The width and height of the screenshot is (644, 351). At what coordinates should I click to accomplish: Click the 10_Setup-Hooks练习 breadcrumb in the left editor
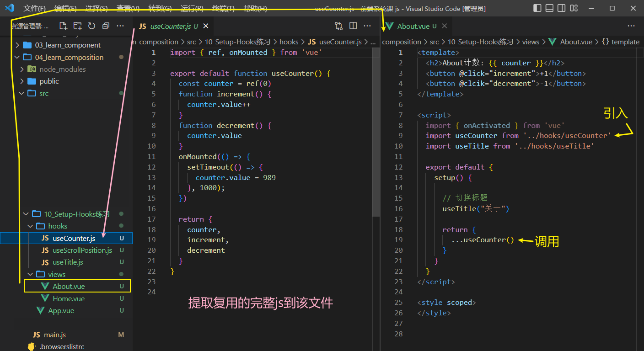point(237,42)
